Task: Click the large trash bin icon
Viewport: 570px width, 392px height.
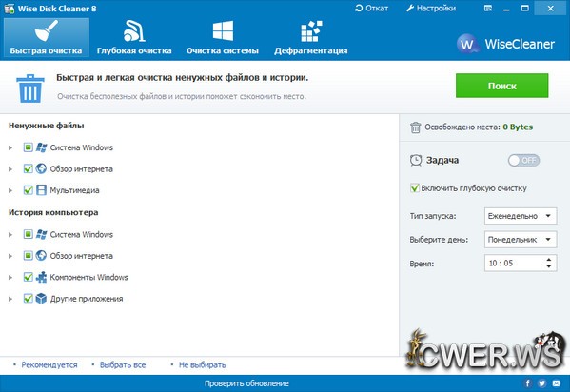Action: 30,88
